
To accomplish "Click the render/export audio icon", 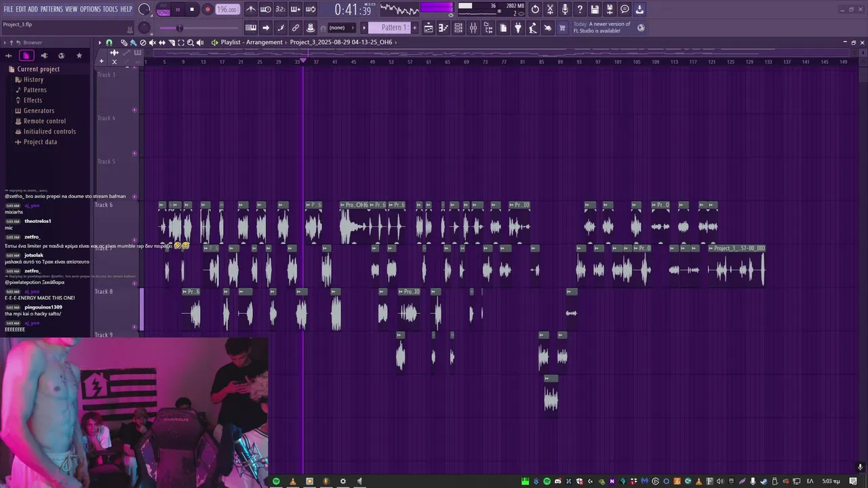I will [x=610, y=9].
